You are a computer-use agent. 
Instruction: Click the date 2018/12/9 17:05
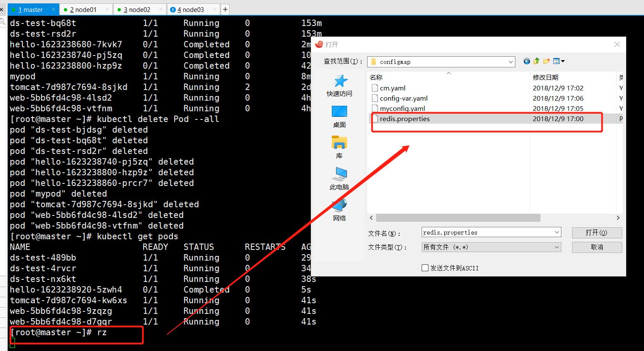[x=558, y=108]
